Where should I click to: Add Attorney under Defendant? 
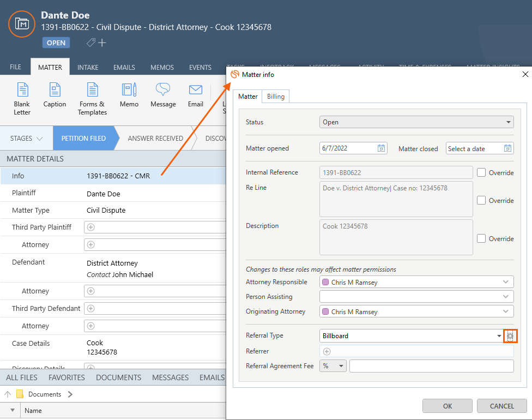tap(90, 291)
